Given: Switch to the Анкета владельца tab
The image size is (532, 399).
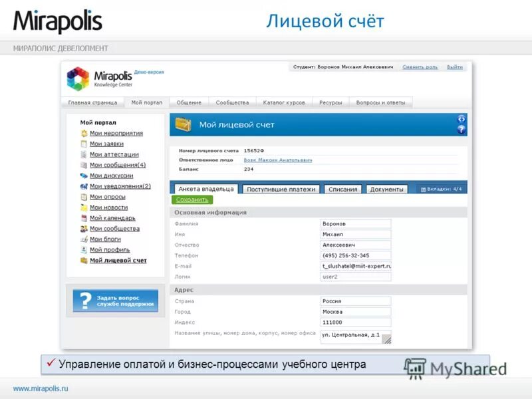Looking at the screenshot, I should tap(206, 189).
